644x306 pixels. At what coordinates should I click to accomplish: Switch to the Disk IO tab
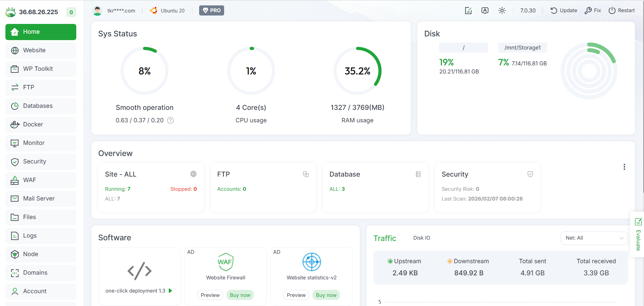422,238
